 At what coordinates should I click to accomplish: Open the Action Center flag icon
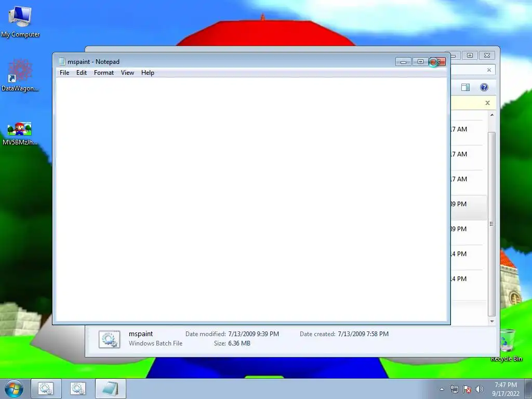pos(467,389)
